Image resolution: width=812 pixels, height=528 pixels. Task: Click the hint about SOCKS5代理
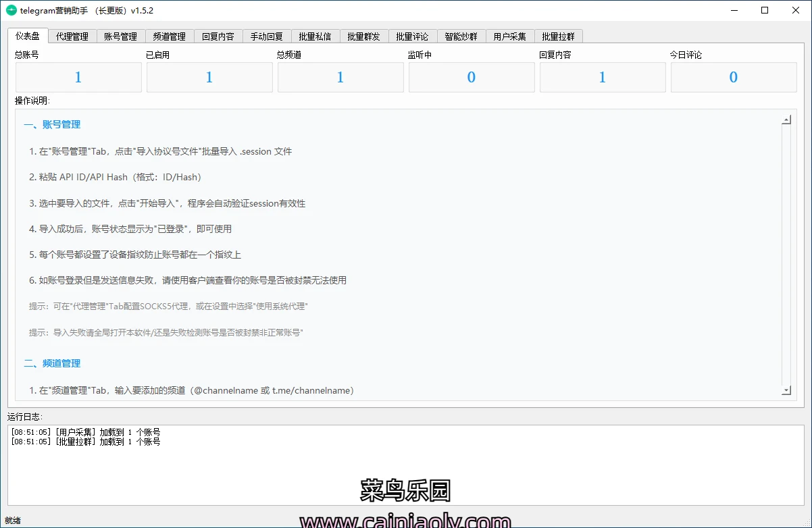click(x=168, y=307)
